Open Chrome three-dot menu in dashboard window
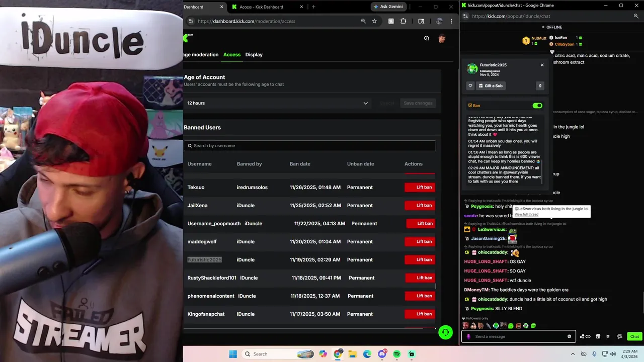 coord(451,21)
